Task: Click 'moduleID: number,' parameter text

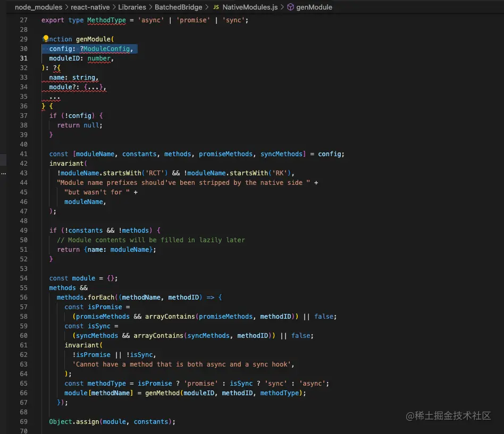Action: pyautogui.click(x=81, y=58)
